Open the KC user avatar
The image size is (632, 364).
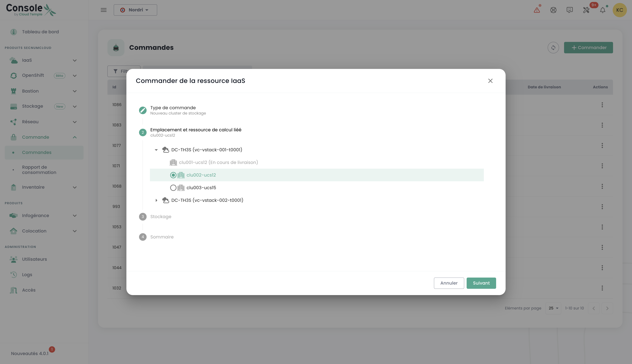point(620,10)
